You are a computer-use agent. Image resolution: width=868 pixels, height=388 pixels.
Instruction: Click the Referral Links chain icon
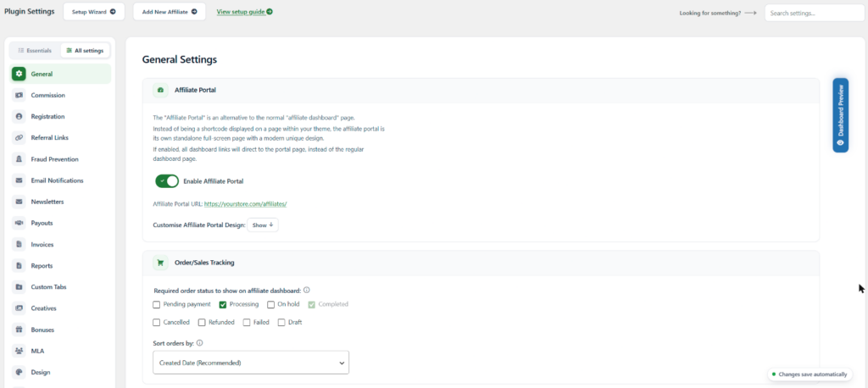(19, 138)
